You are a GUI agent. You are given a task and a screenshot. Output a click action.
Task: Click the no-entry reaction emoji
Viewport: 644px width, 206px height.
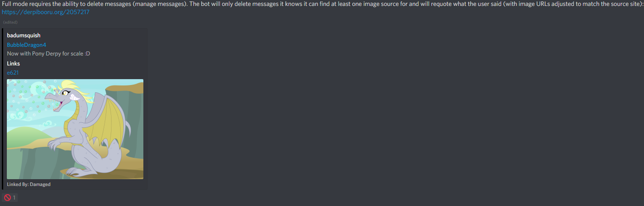tap(7, 198)
